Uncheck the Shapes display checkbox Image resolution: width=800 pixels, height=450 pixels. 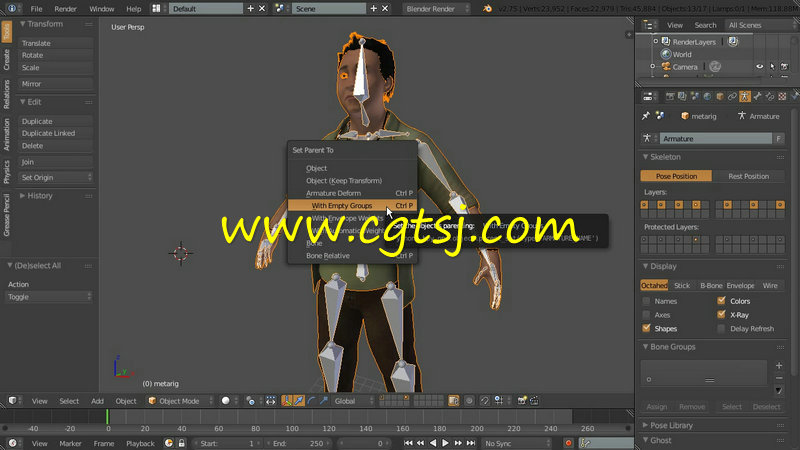pos(646,328)
